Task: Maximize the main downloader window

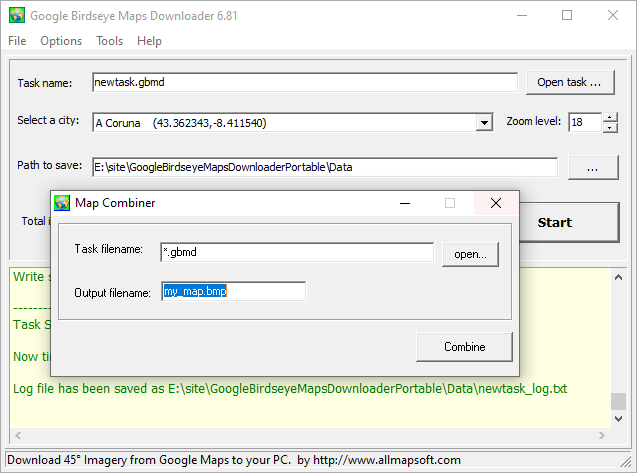Action: [x=567, y=15]
